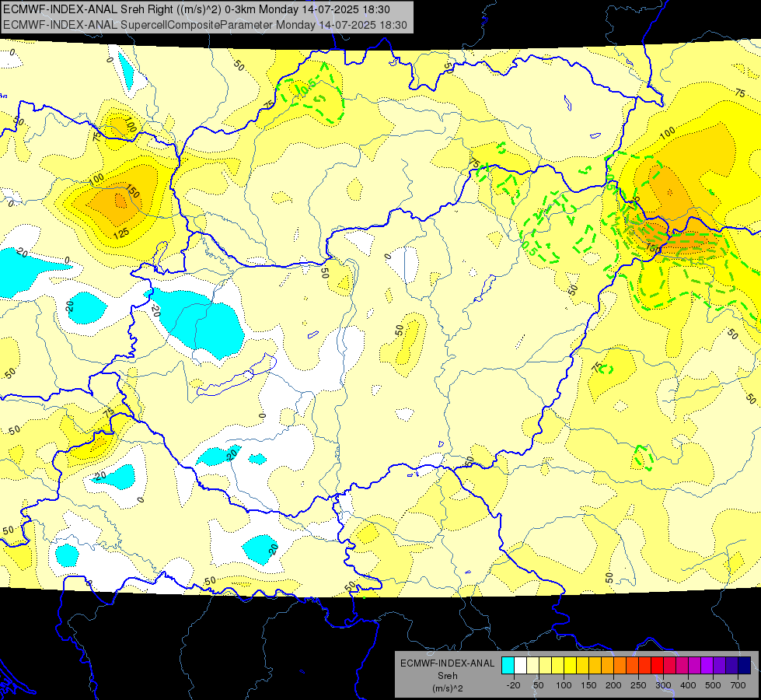Click the legend value label 250

pos(638,685)
